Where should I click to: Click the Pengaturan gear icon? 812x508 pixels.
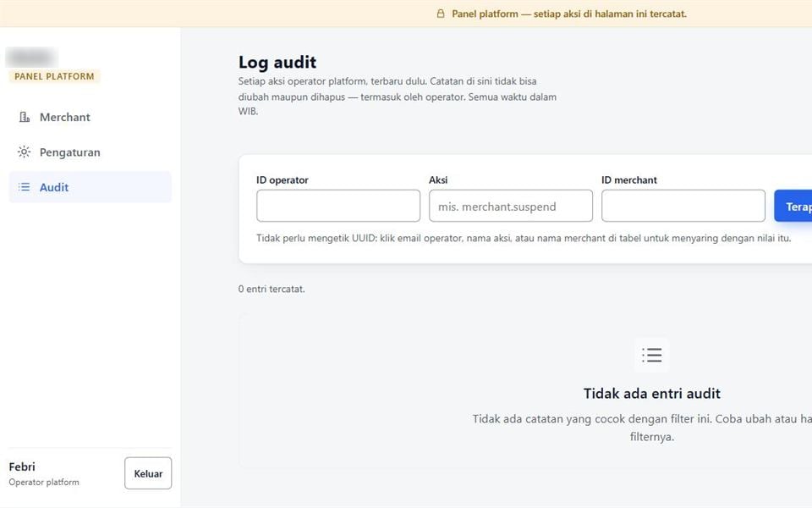[24, 152]
